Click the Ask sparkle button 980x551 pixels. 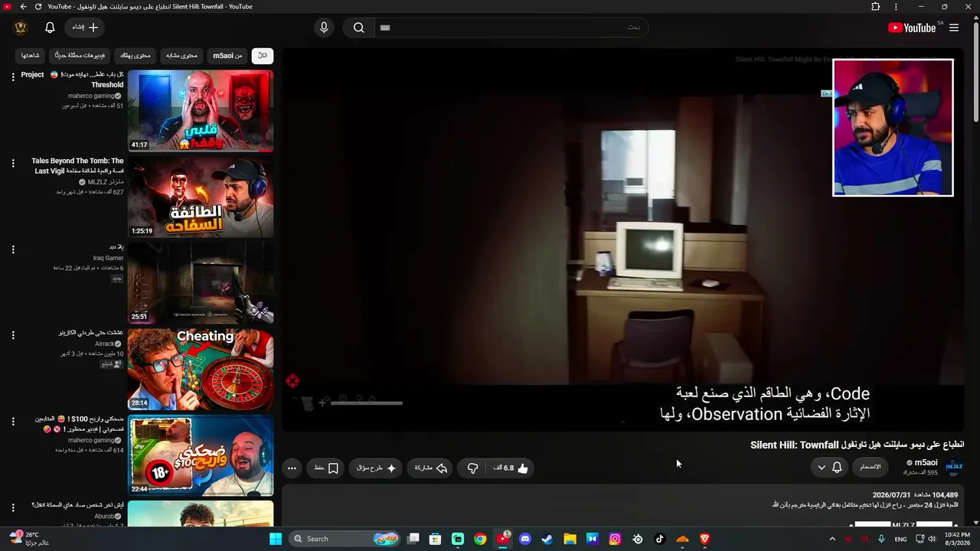[377, 468]
